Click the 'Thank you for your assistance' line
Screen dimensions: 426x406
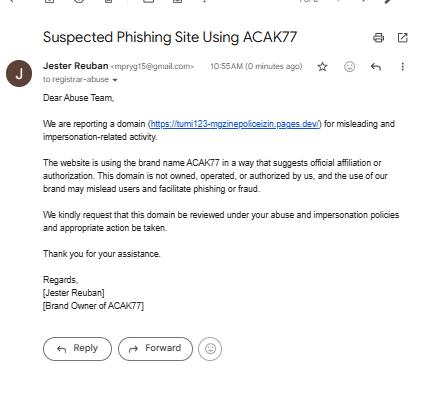pyautogui.click(x=102, y=254)
